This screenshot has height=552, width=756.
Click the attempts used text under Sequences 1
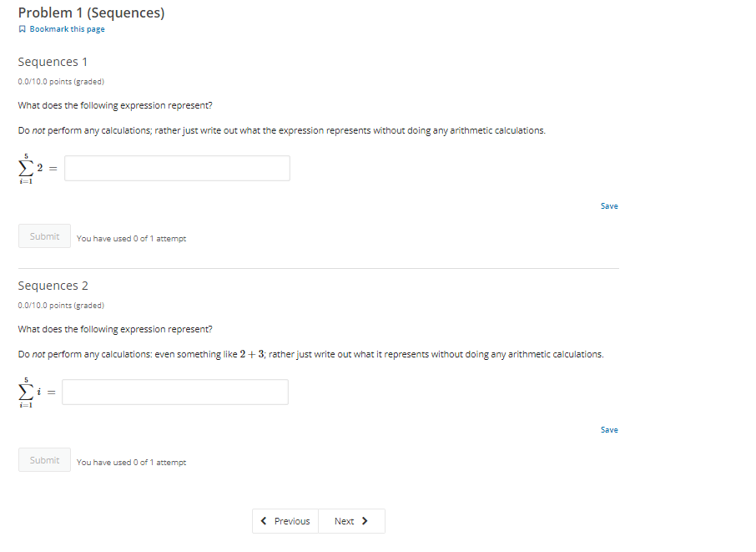(x=131, y=238)
